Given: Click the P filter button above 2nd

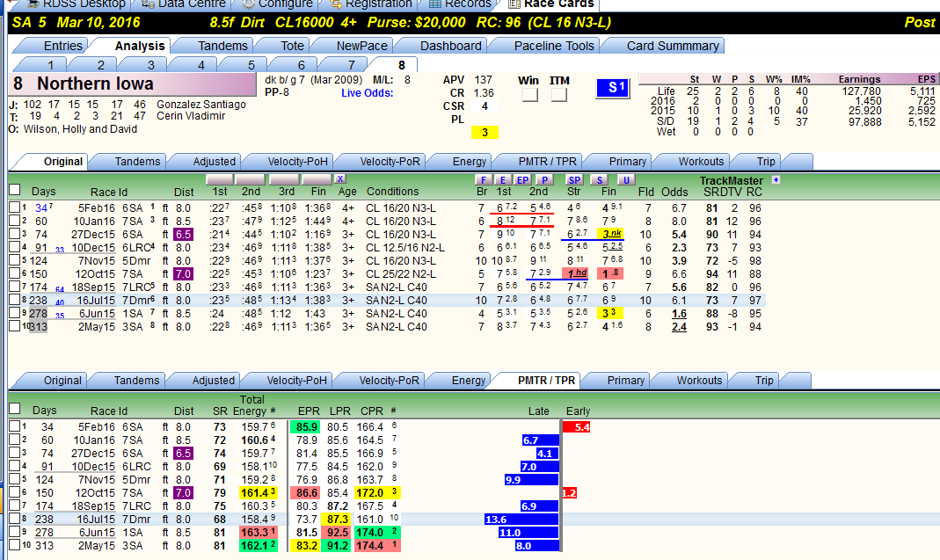Looking at the screenshot, I should coord(543,180).
